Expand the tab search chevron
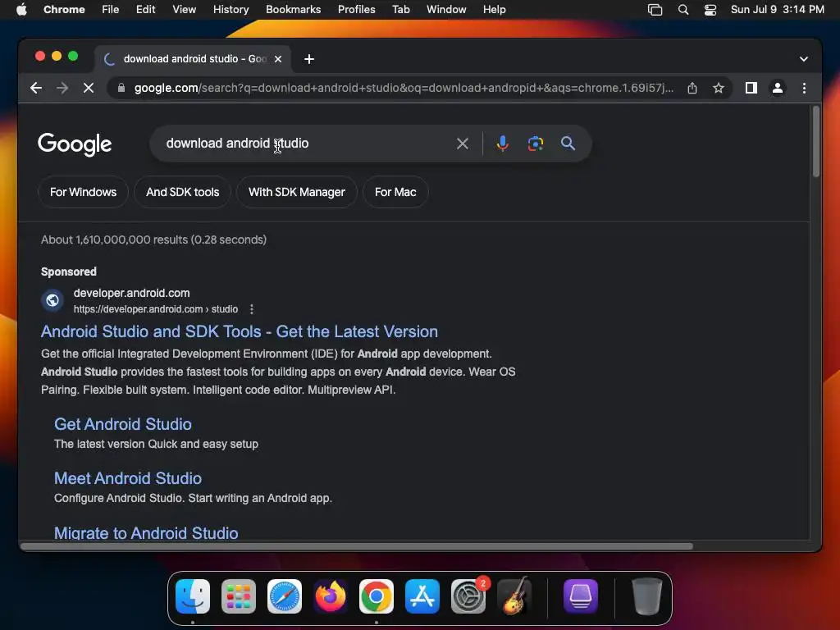840x630 pixels. [804, 59]
